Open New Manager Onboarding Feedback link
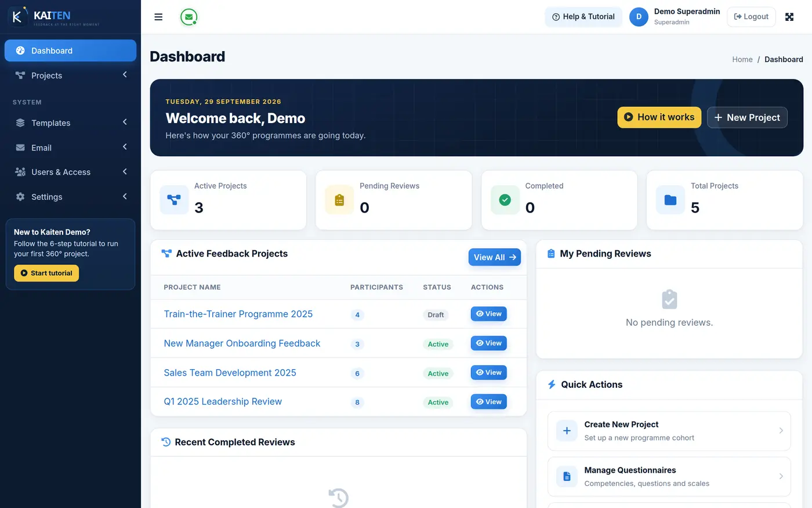 tap(242, 344)
